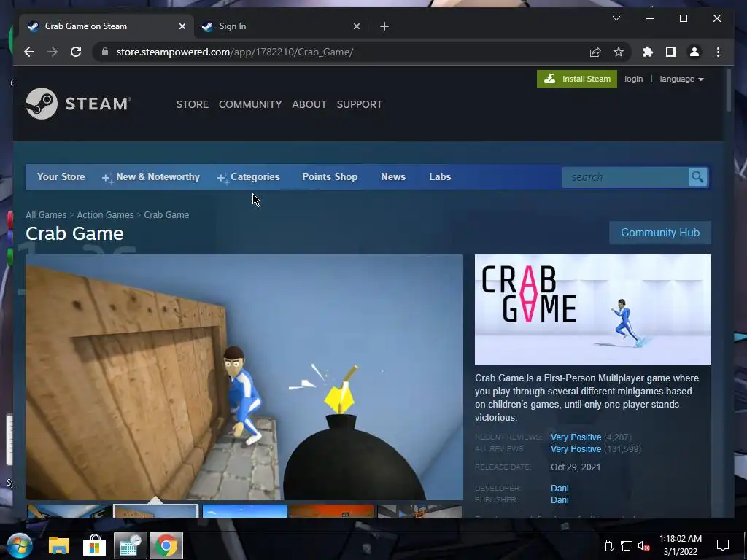Click all reviews Very Positive link
The height and width of the screenshot is (560, 747).
576,449
